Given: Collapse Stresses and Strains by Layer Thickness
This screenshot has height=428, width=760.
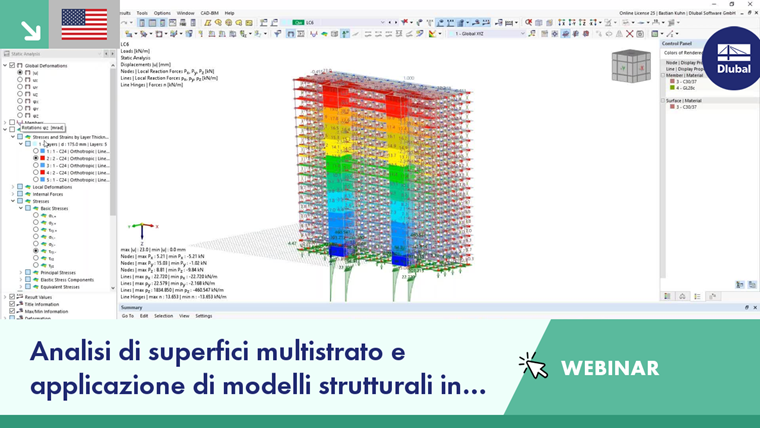Looking at the screenshot, I should pos(13,137).
